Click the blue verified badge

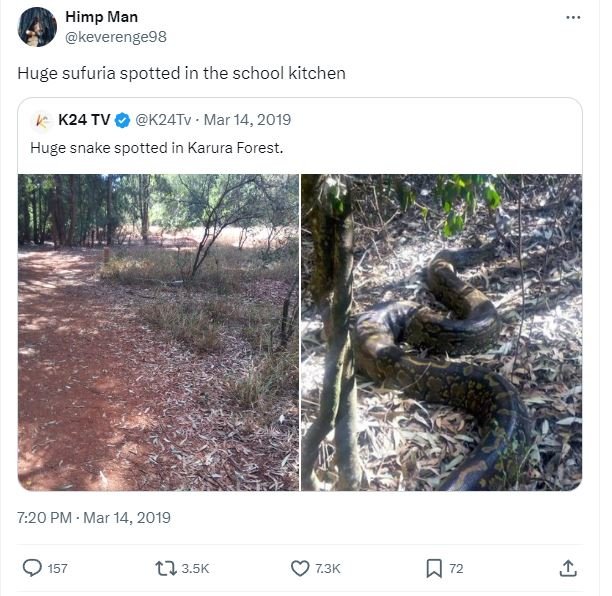click(122, 120)
